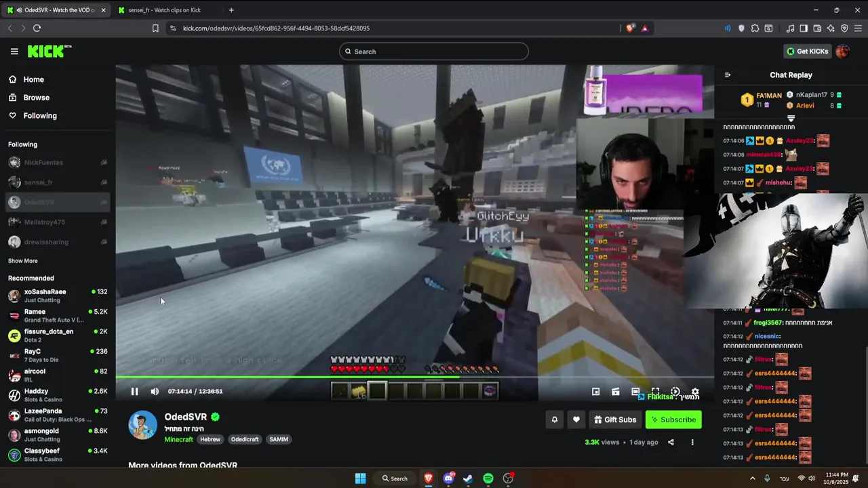The width and height of the screenshot is (868, 488).
Task: Open media control music note icon
Action: [x=790, y=28]
